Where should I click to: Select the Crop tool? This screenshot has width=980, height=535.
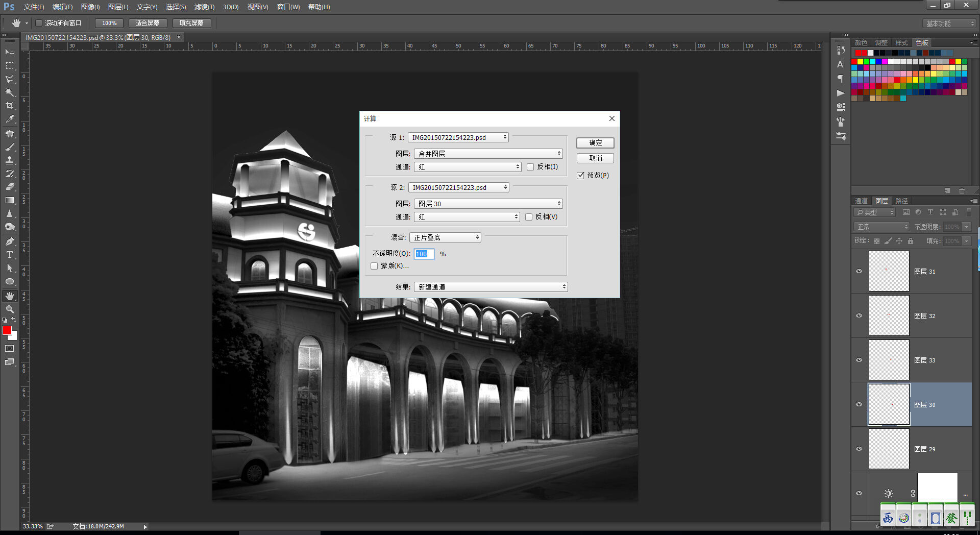10,106
